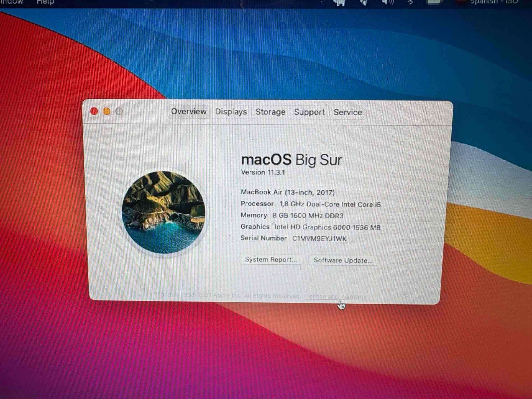Open the Storage tab

270,112
